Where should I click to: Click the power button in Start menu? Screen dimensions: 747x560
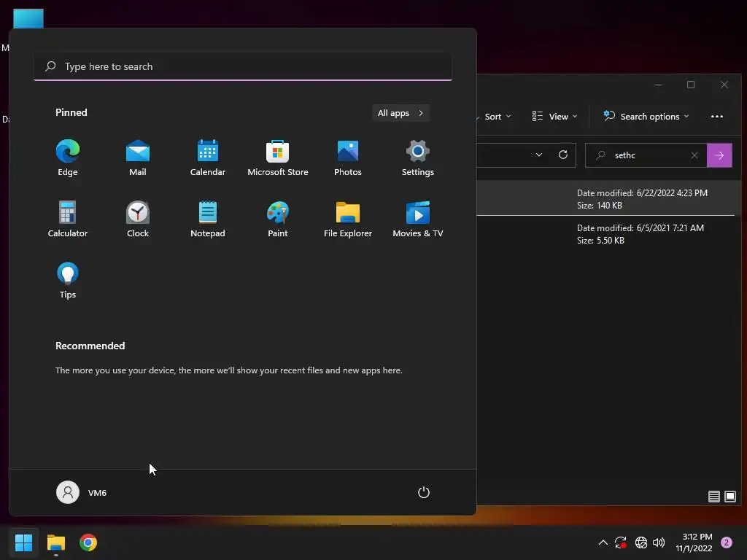[x=424, y=492]
